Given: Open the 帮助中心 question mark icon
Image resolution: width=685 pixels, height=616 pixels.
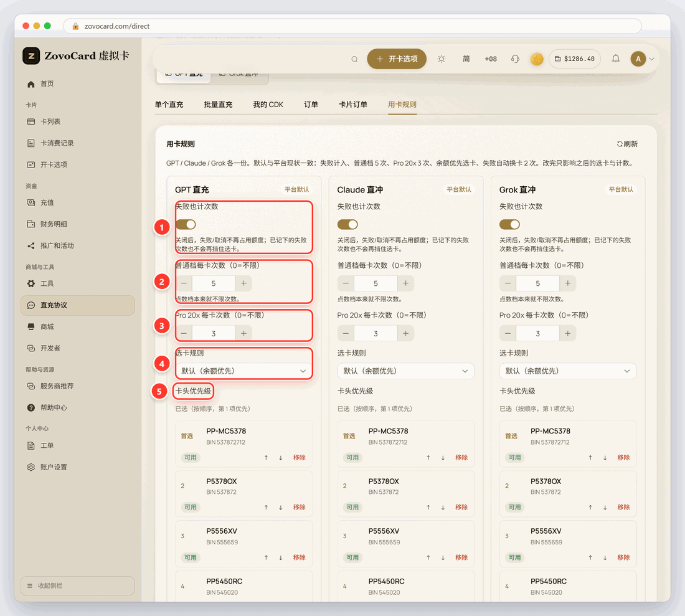Looking at the screenshot, I should [x=31, y=407].
